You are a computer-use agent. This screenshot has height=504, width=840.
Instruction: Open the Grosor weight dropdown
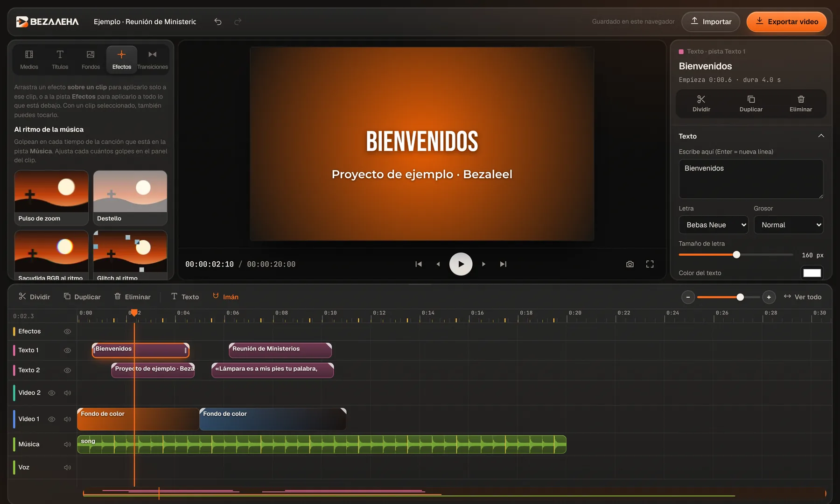coord(789,225)
